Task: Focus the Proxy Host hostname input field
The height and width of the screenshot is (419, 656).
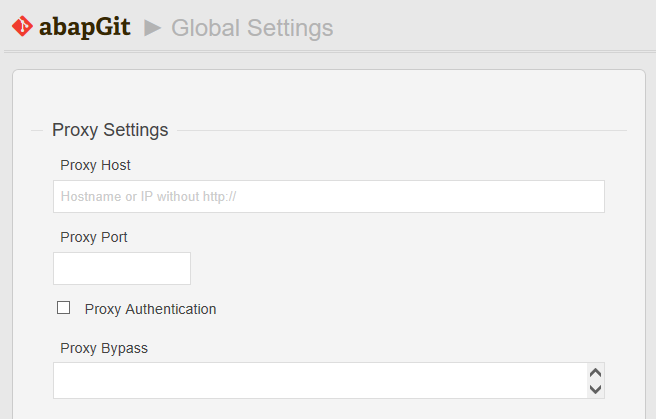Action: pyautogui.click(x=329, y=197)
